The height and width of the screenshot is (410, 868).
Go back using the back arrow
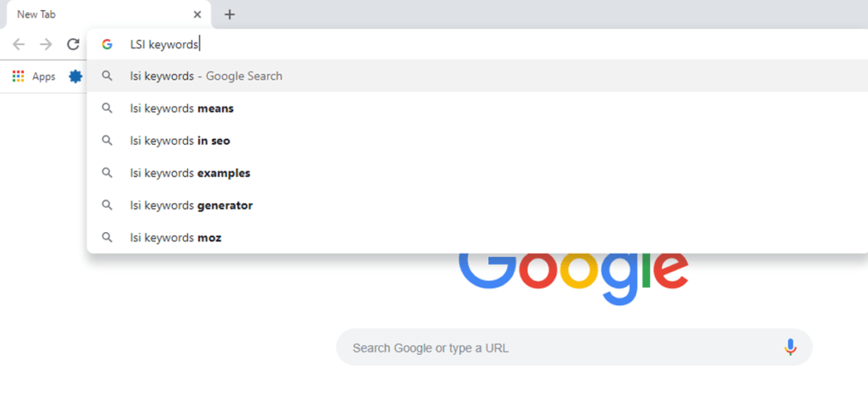[x=19, y=44]
